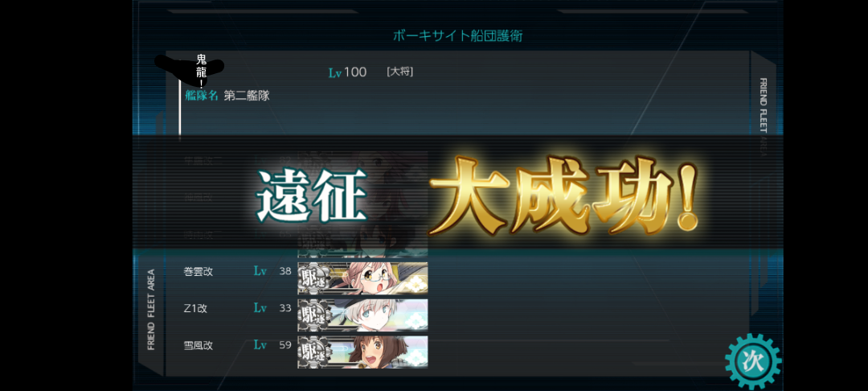Viewport: 868px width, 391px height.
Task: Click the golden 大成功! result text
Action: 563,195
